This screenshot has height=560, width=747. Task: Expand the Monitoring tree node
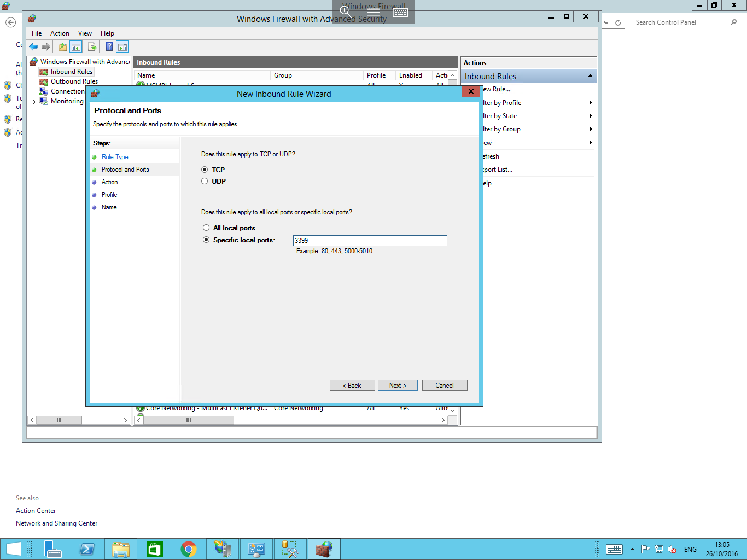pos(34,102)
